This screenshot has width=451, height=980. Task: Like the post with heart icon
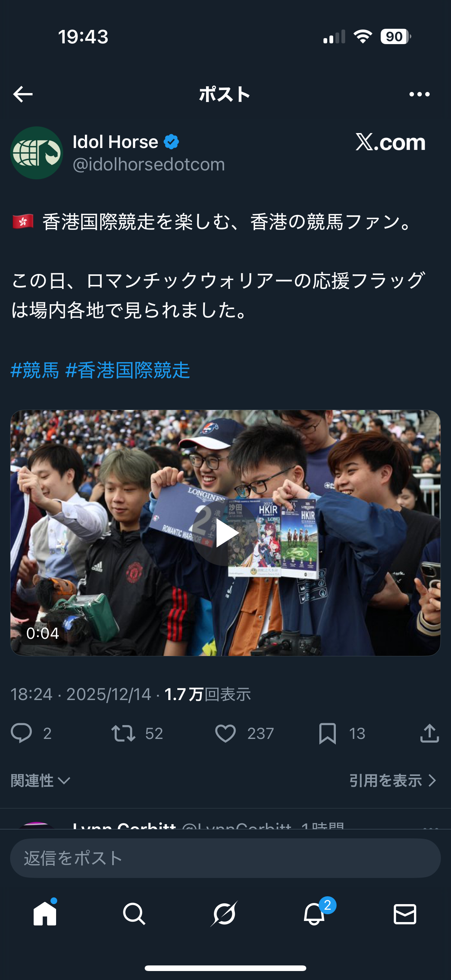point(226,733)
